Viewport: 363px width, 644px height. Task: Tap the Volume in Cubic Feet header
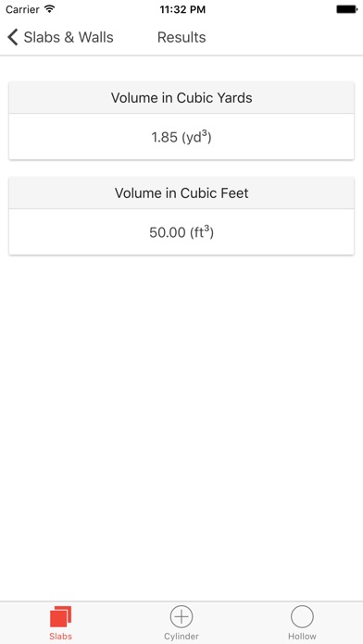point(181,193)
